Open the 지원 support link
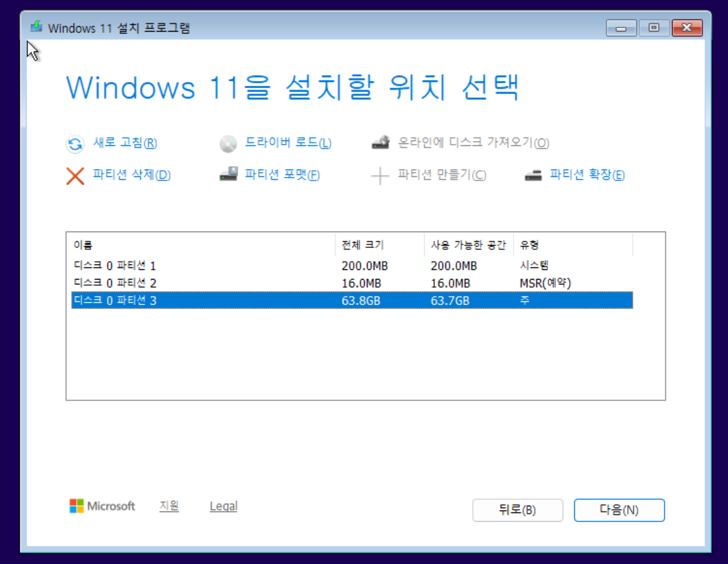The image size is (728, 564). click(169, 506)
